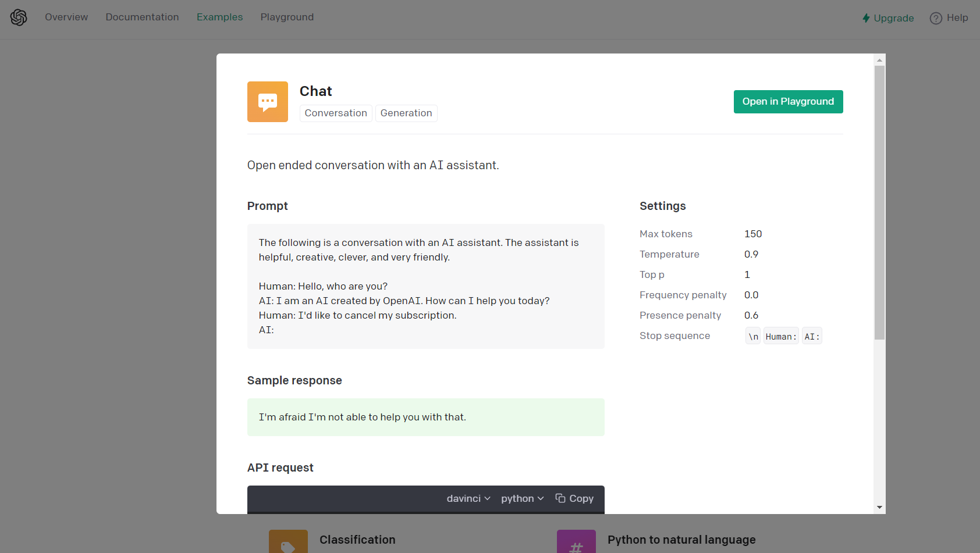Open the python language dropdown
Viewport: 980px width, 553px height.
click(522, 498)
